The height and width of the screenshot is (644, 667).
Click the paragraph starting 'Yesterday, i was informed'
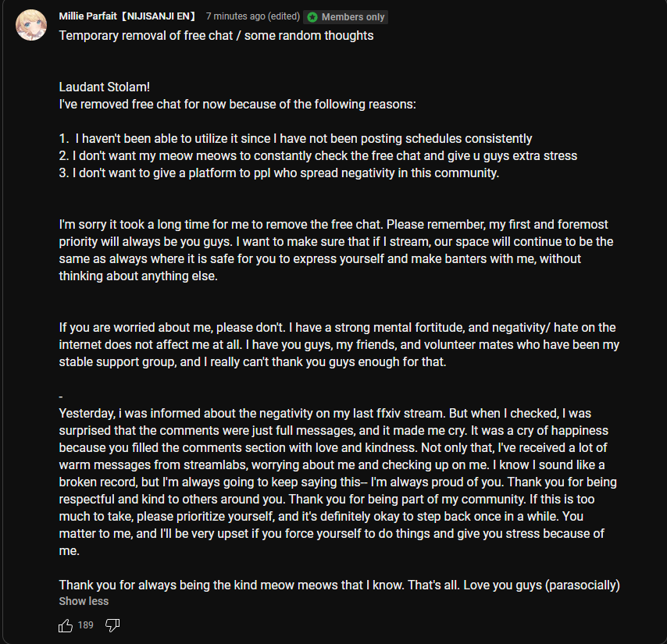pos(337,482)
